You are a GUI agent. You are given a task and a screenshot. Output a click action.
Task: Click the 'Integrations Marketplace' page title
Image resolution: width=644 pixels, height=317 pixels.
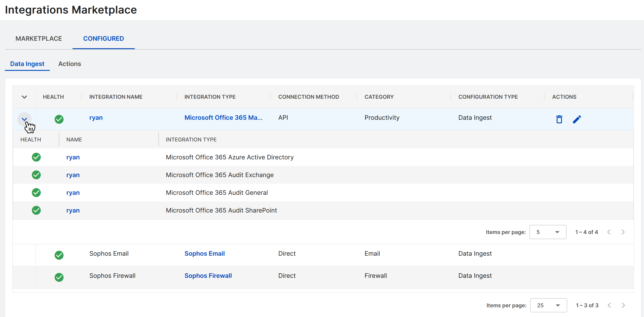(71, 10)
